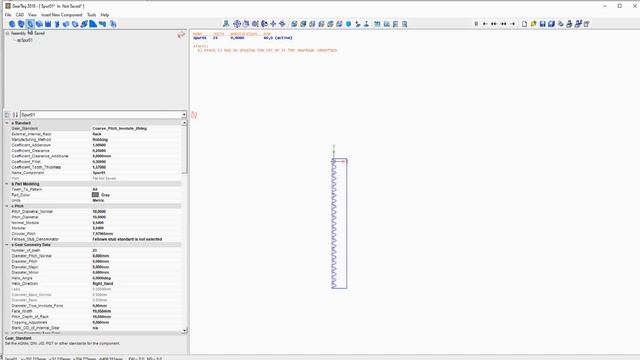Open the File menu
This screenshot has height=360, width=640.
(8, 15)
